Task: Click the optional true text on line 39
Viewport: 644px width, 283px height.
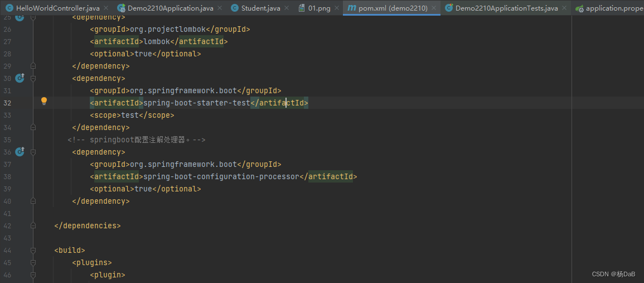Action: coord(146,189)
